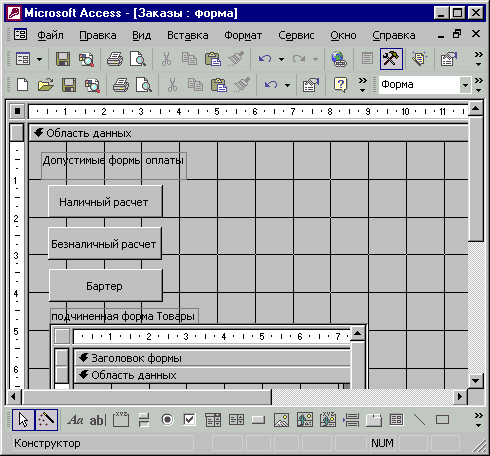Open the Undo dropdown arrow in the top toolbar

coord(281,60)
